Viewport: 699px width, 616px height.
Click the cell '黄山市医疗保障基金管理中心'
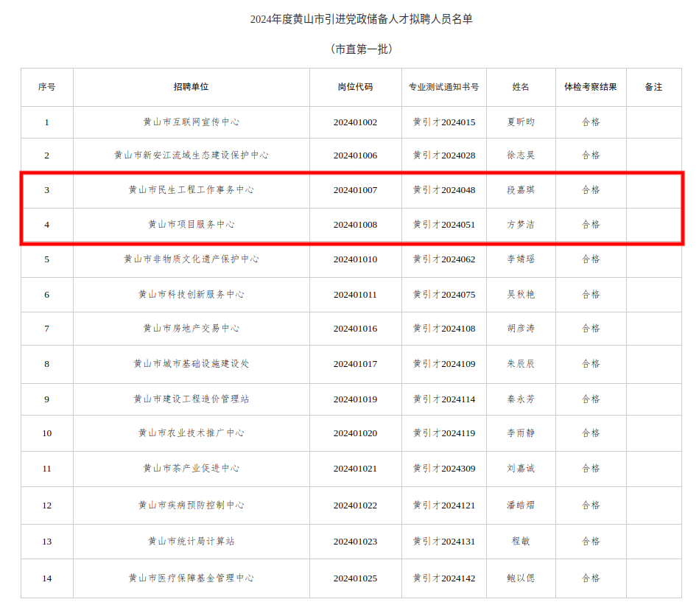click(192, 578)
